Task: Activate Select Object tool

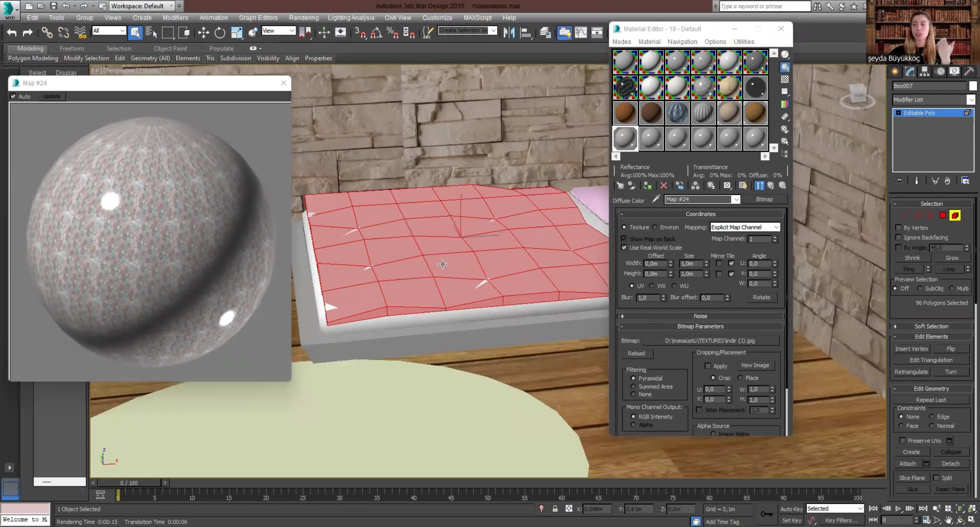Action: [135, 33]
